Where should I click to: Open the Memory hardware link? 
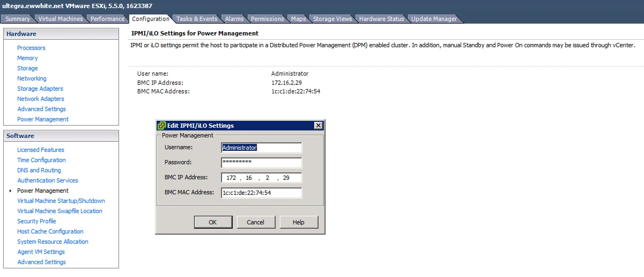pyautogui.click(x=28, y=58)
